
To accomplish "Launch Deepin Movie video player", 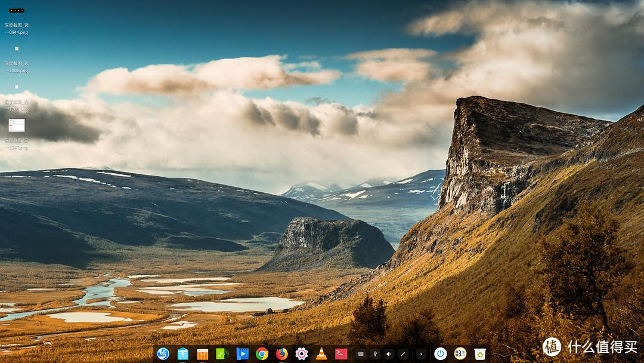I will tap(242, 353).
